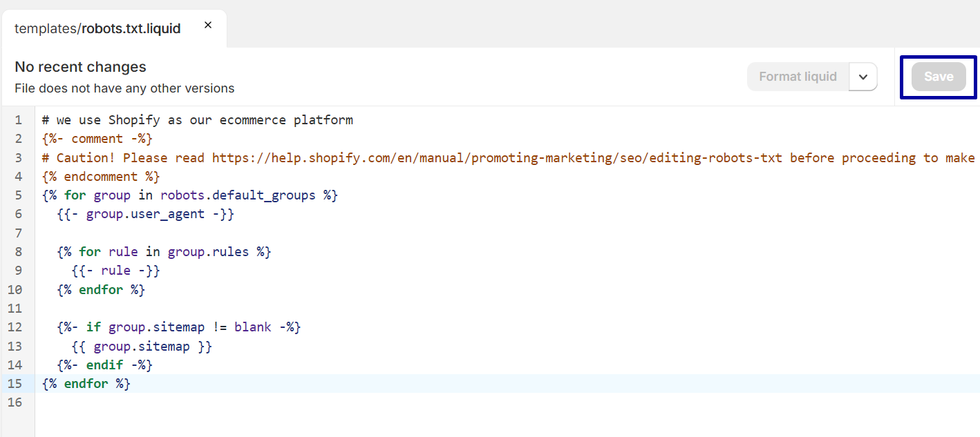The height and width of the screenshot is (437, 980).
Task: Place cursor on "{%- comment -%}" line
Action: 97,139
